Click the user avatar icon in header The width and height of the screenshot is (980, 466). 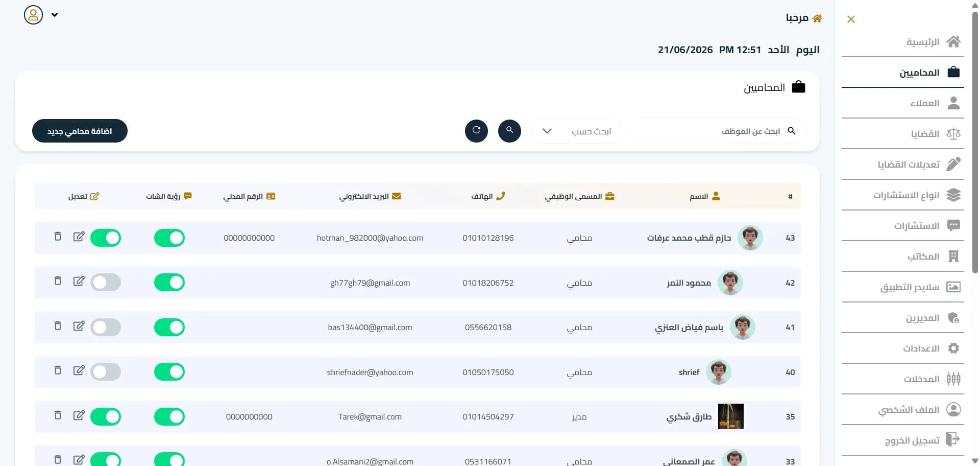33,15
